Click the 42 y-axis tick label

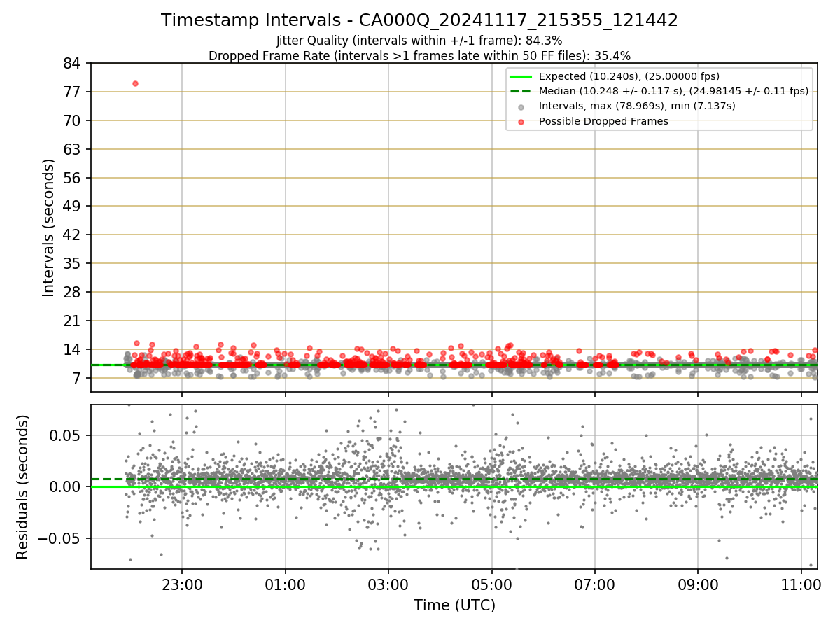(x=73, y=235)
